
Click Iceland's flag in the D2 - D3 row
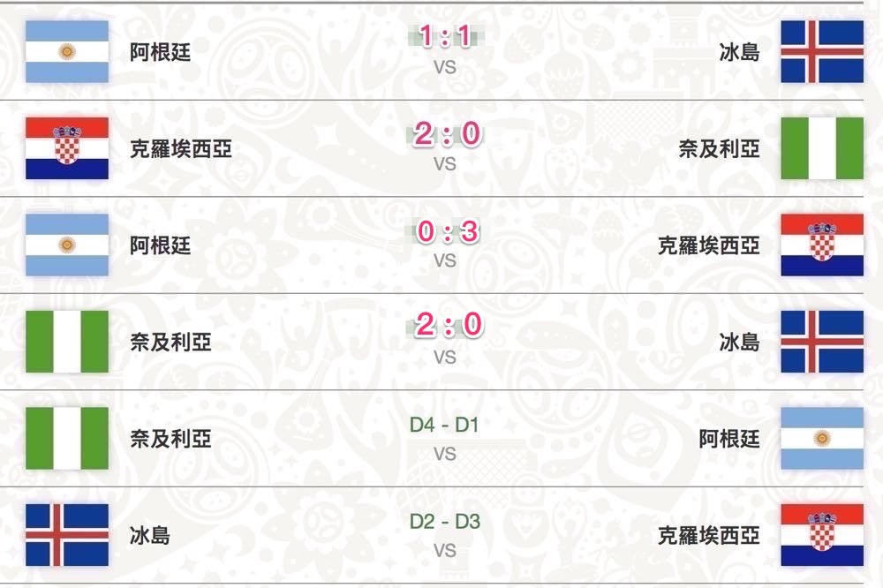tap(67, 535)
